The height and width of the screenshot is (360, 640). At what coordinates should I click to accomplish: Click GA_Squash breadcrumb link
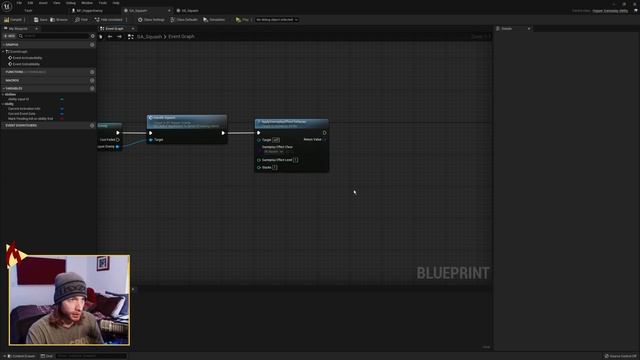click(x=149, y=37)
